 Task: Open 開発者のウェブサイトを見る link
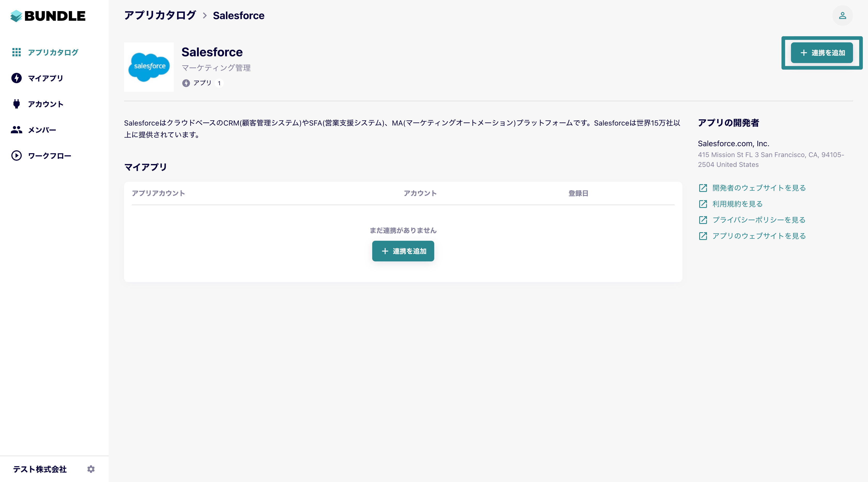[x=758, y=188]
